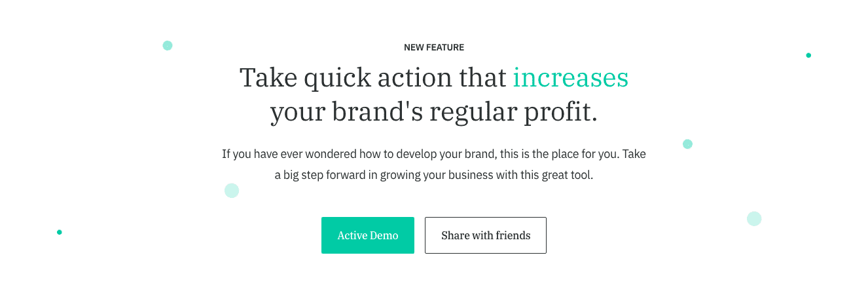Image resolution: width=868 pixels, height=293 pixels.
Task: Click the words "this great tool" in the description
Action: coord(558,176)
